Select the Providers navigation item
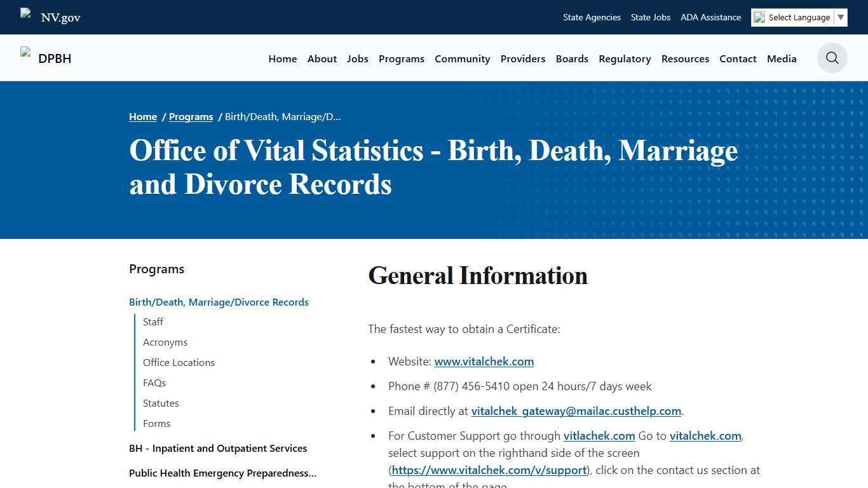 click(522, 58)
